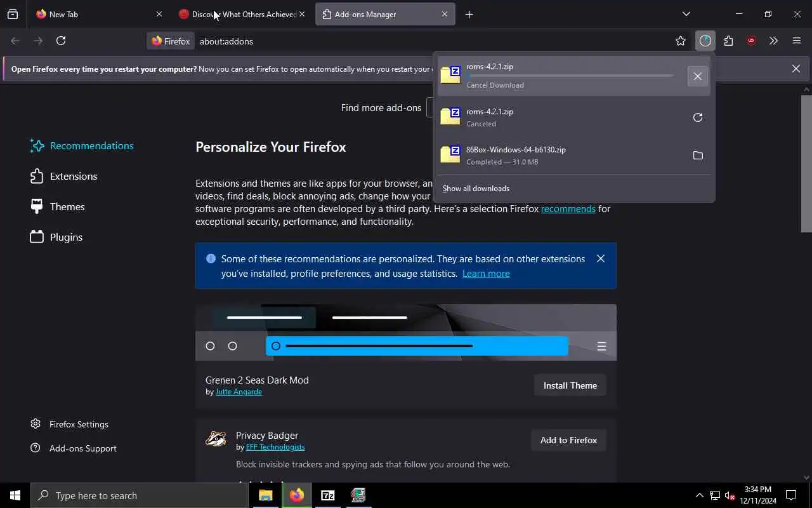
Task: Open Add-ons Support link
Action: point(74,448)
